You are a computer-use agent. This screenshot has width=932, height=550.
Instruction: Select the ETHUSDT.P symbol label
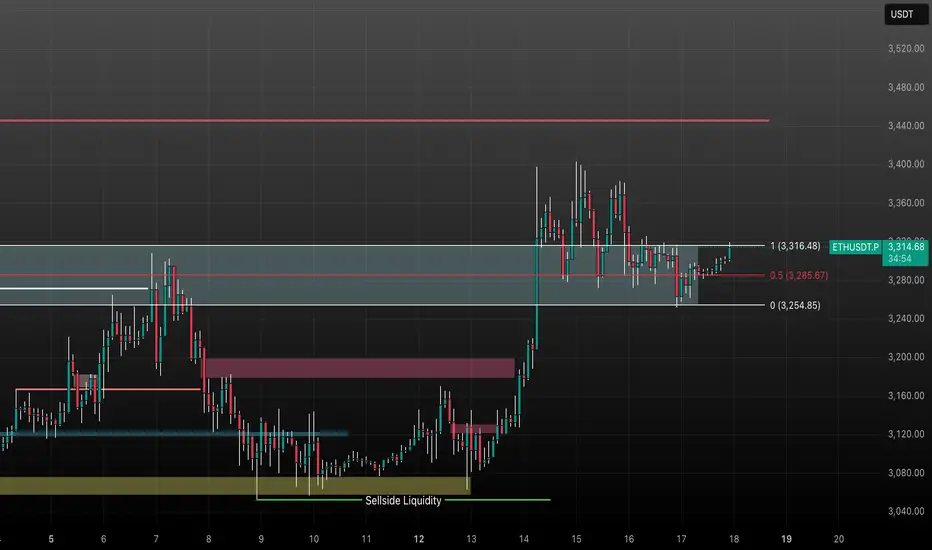point(855,247)
